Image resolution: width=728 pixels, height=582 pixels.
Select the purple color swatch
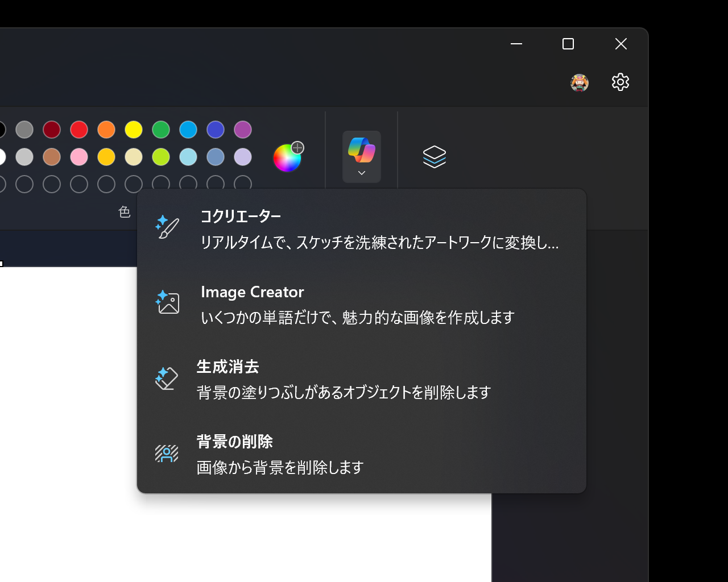243,130
